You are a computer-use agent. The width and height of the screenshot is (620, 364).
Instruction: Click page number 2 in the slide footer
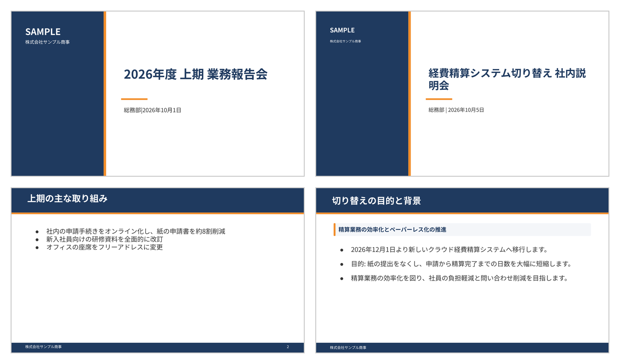click(x=288, y=347)
